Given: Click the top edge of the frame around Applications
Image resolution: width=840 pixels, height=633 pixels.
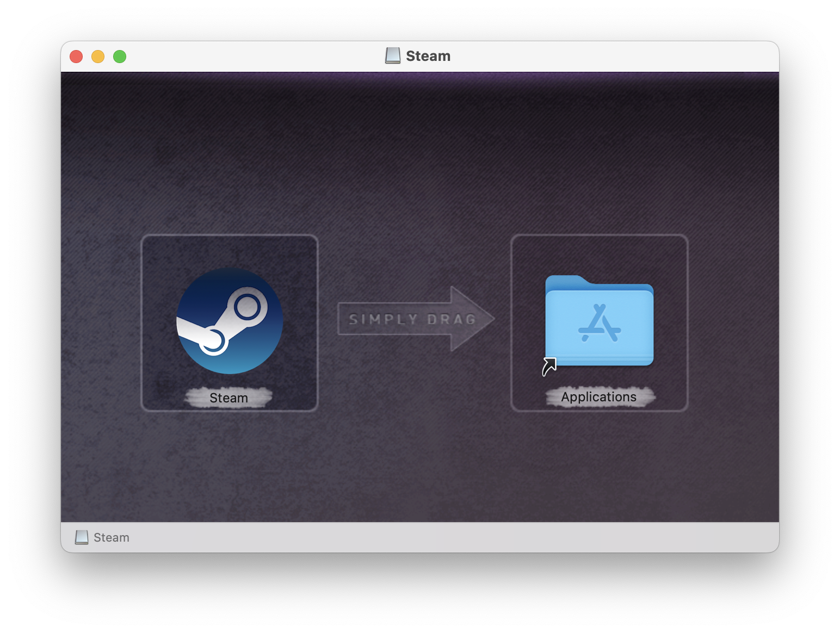Looking at the screenshot, I should point(599,235).
